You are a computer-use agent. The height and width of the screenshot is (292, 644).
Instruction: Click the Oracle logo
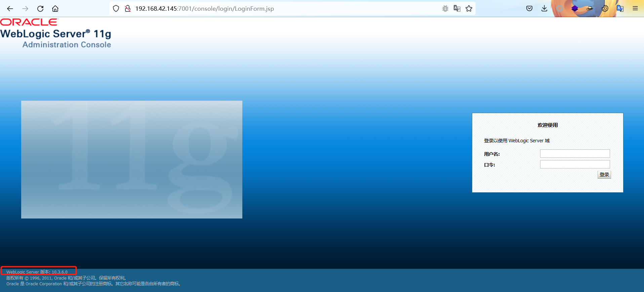(x=29, y=22)
